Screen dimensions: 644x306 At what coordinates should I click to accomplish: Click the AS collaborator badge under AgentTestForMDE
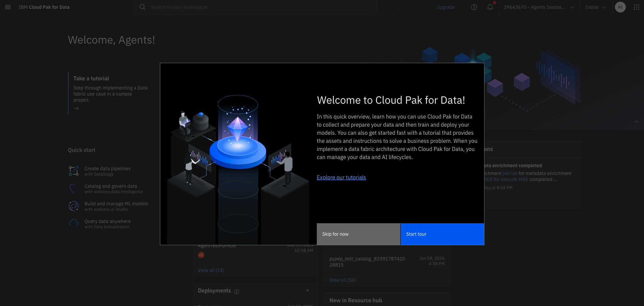[x=201, y=255]
